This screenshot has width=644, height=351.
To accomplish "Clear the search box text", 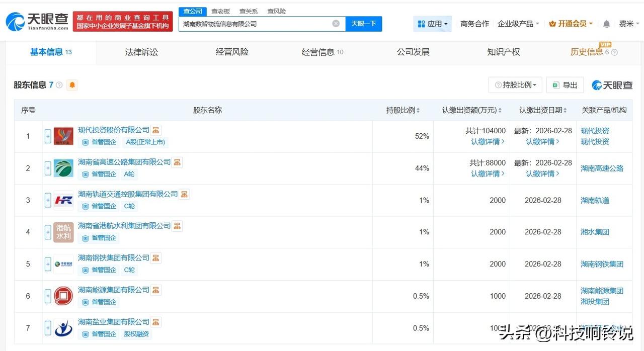I will [336, 24].
